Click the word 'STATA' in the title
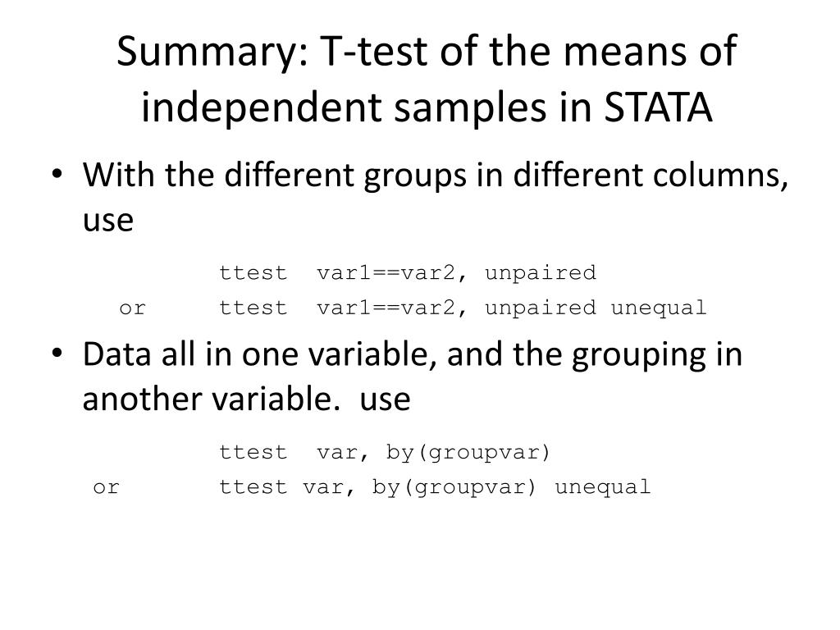Screen dimensions: 840x630 [x=659, y=107]
